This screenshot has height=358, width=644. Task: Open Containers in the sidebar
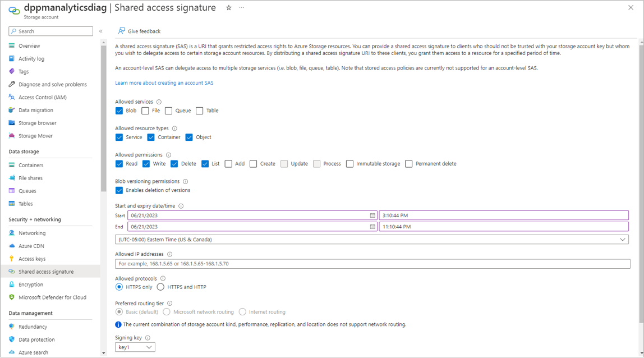[x=31, y=165]
